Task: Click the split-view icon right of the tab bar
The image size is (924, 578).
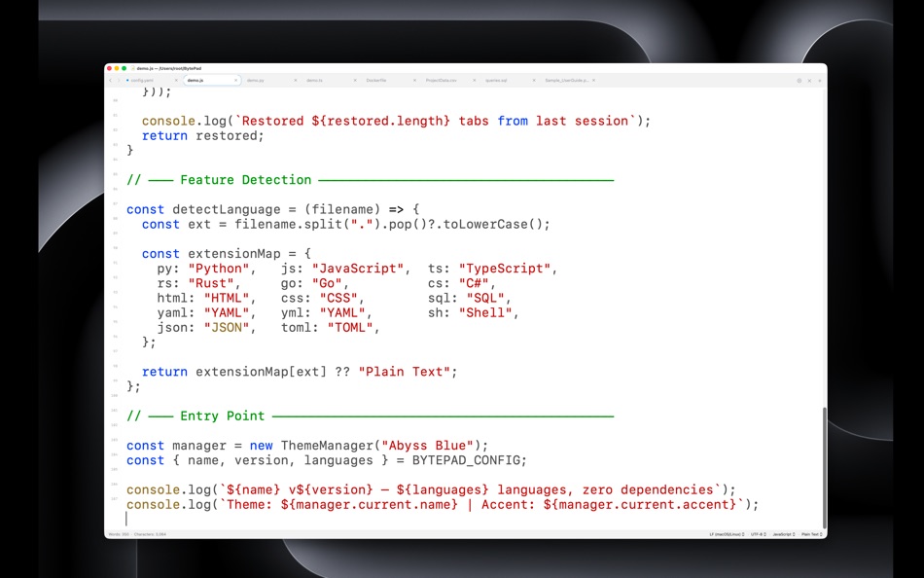Action: pyautogui.click(x=798, y=80)
